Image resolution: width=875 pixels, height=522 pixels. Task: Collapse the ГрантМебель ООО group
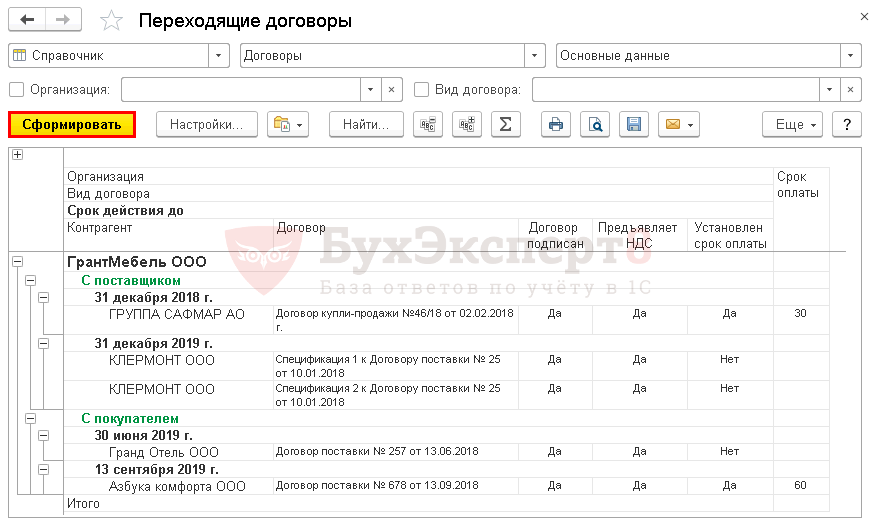[x=17, y=261]
